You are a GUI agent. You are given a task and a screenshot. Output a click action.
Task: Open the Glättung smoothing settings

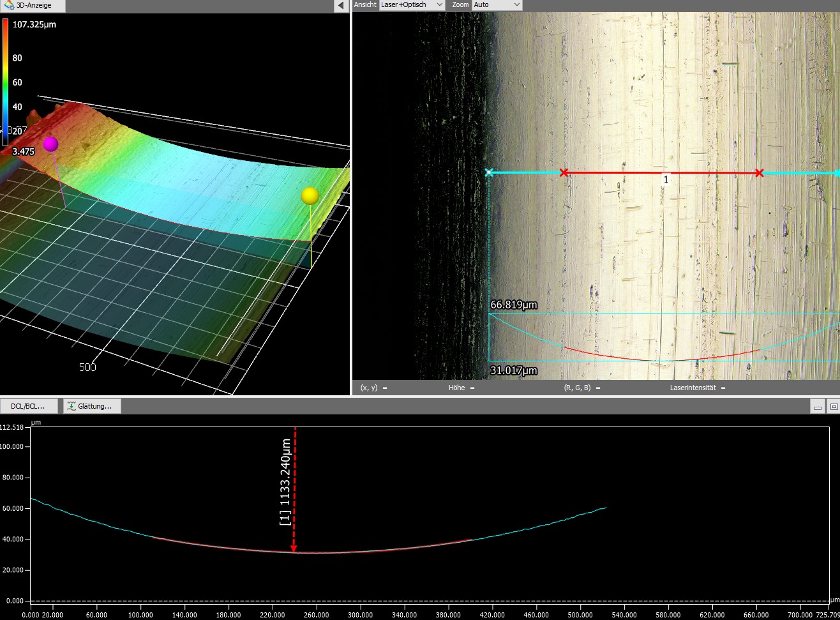tap(92, 405)
